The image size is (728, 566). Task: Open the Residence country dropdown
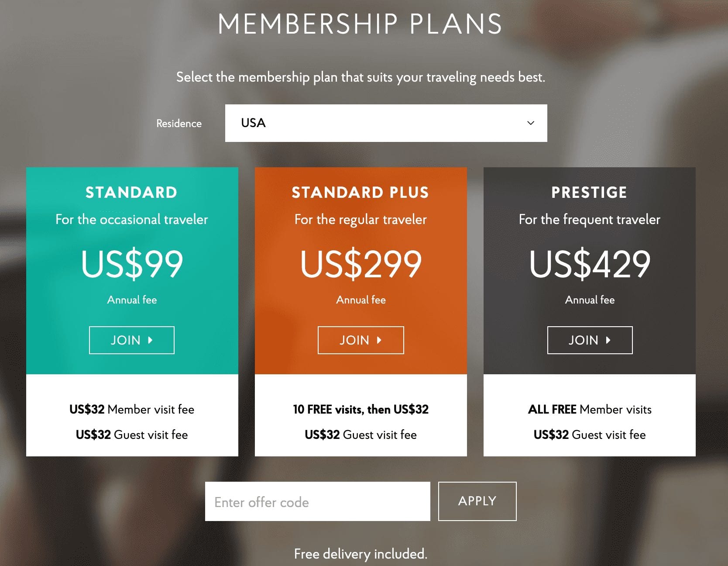pos(386,123)
